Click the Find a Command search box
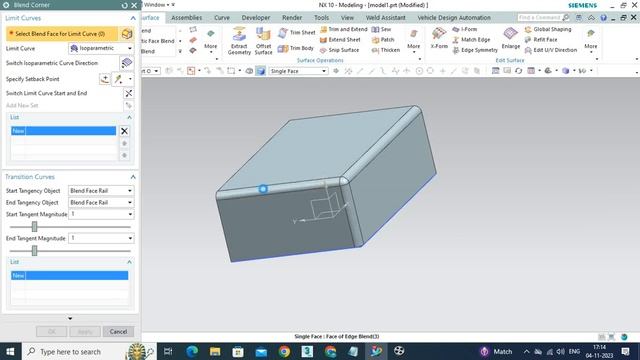This screenshot has height=360, width=640. 540,18
